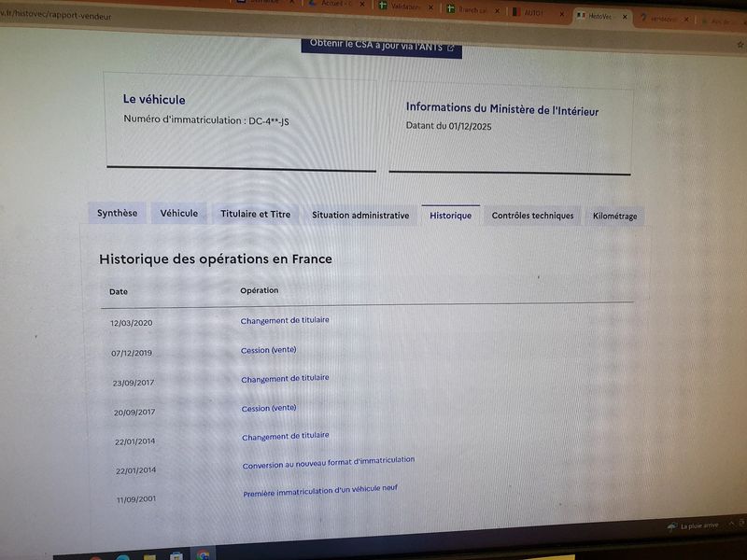Click the Numéro d'immatriculation DC-4**-JS text
This screenshot has height=560, width=747.
coord(206,120)
